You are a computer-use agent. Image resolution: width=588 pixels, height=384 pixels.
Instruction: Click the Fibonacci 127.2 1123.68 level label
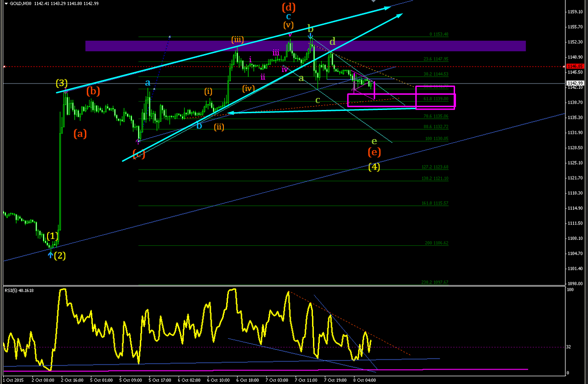point(435,167)
